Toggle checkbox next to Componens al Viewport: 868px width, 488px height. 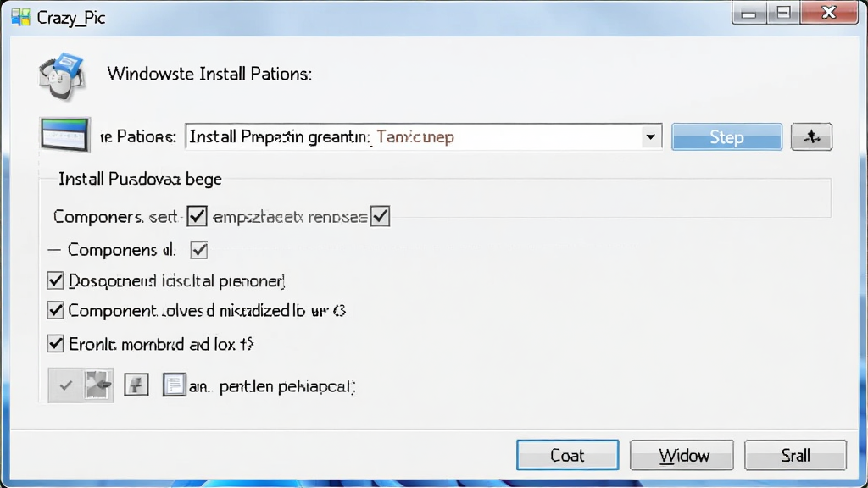coord(198,250)
